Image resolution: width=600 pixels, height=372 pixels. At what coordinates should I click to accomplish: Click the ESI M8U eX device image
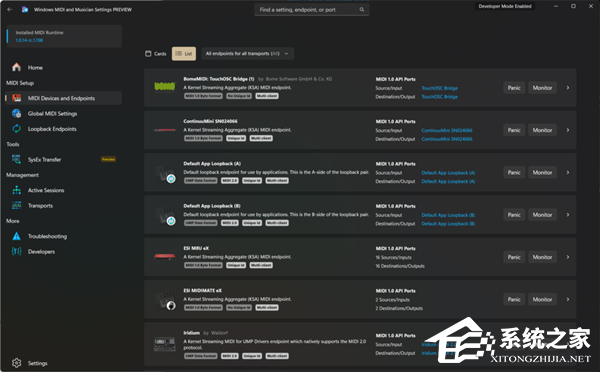[x=165, y=256]
